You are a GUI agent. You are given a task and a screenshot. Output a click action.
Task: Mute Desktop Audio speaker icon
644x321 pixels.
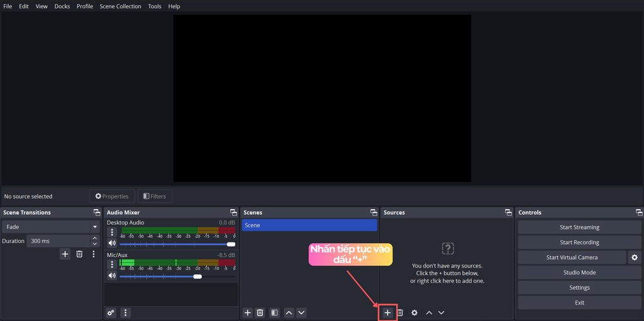[112, 244]
